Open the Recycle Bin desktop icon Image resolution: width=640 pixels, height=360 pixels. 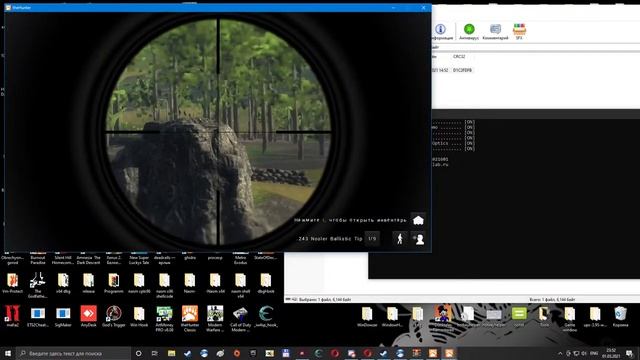click(x=620, y=317)
